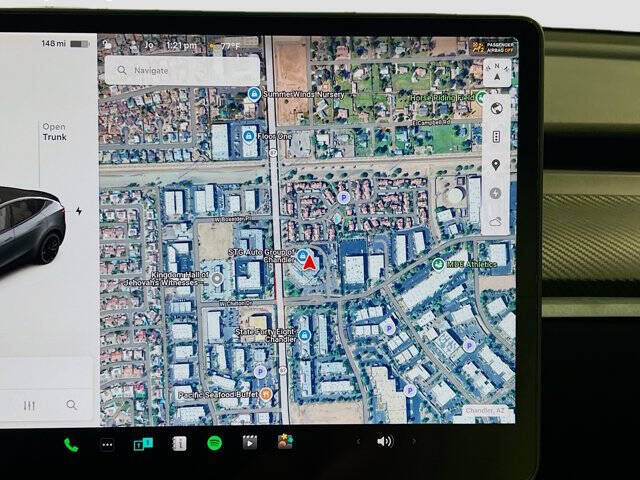Tap the battery range 148 mi indicator
The height and width of the screenshot is (480, 640).
(x=65, y=43)
